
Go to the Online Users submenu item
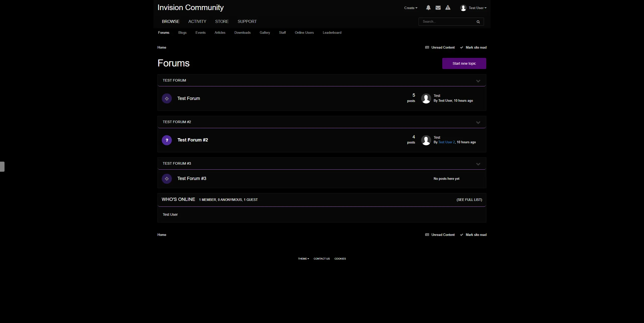point(304,32)
